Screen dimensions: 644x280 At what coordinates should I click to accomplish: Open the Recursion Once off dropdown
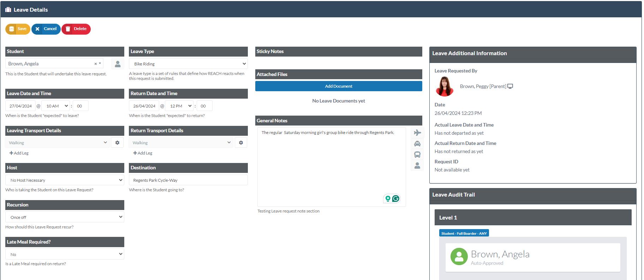(65, 217)
